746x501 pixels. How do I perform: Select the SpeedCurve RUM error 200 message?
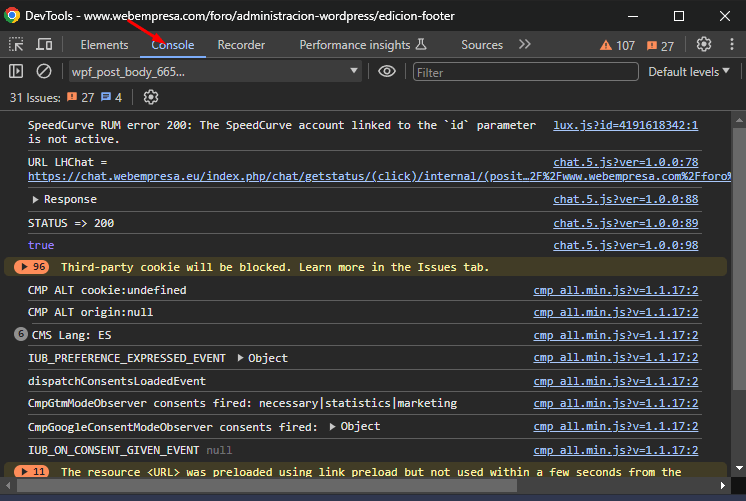[282, 132]
